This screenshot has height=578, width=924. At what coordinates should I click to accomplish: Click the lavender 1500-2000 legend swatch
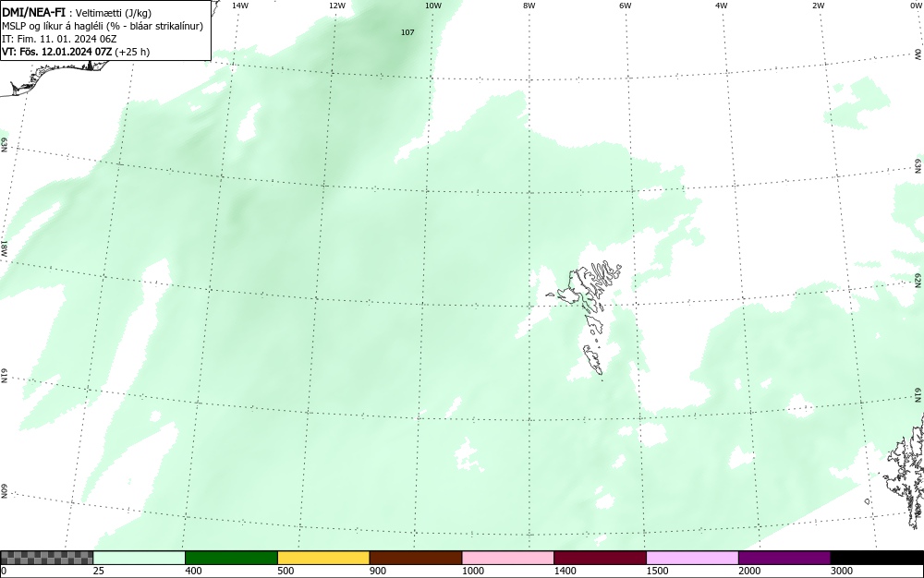692,558
